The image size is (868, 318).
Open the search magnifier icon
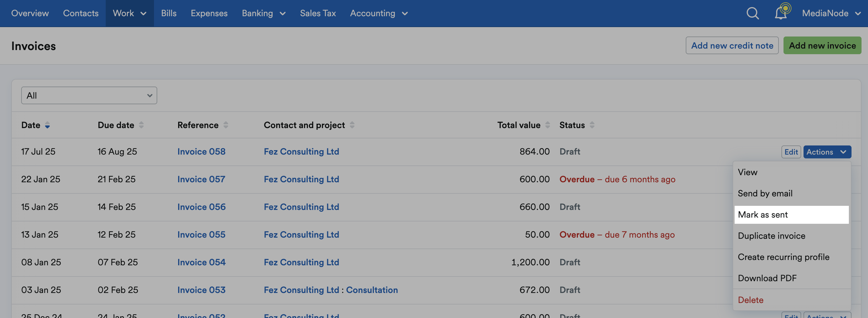click(752, 14)
